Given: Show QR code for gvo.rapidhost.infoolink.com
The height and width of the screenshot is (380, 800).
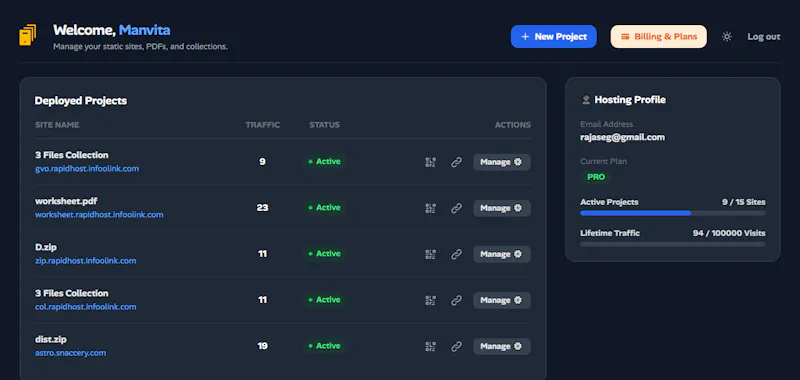Looking at the screenshot, I should tap(431, 162).
